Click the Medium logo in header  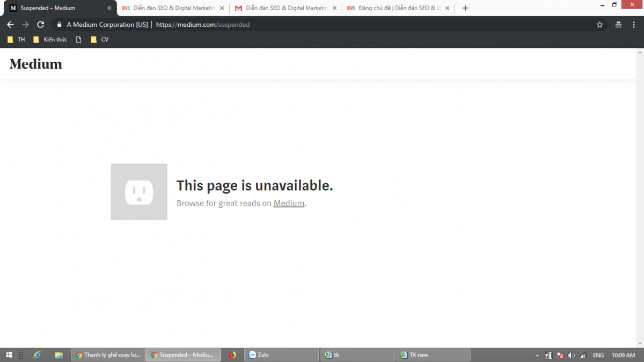point(35,64)
